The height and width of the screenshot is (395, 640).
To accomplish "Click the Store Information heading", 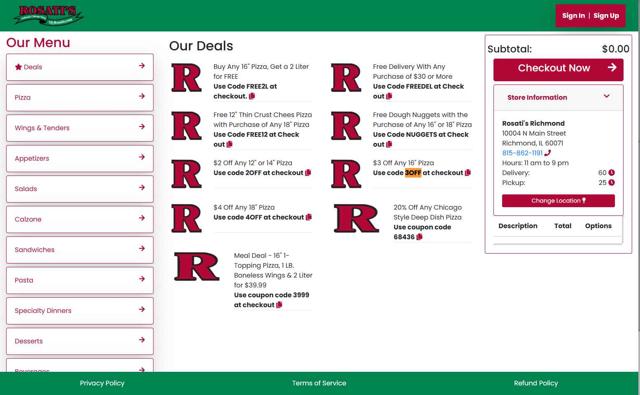I will 537,98.
